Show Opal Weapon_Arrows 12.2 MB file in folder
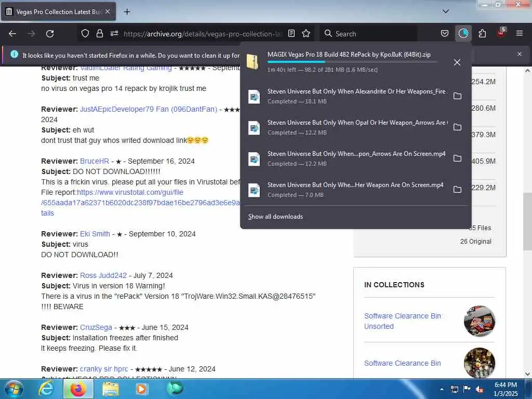Image resolution: width=532 pixels, height=399 pixels. point(457,127)
